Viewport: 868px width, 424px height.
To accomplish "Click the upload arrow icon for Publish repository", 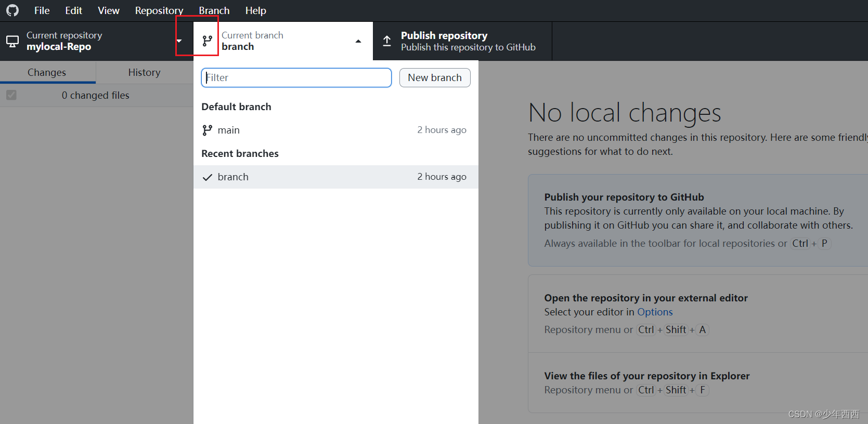I will click(387, 41).
